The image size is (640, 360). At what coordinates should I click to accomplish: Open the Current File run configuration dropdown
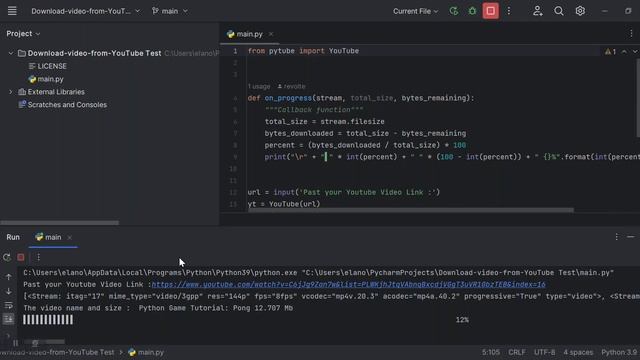tap(415, 11)
